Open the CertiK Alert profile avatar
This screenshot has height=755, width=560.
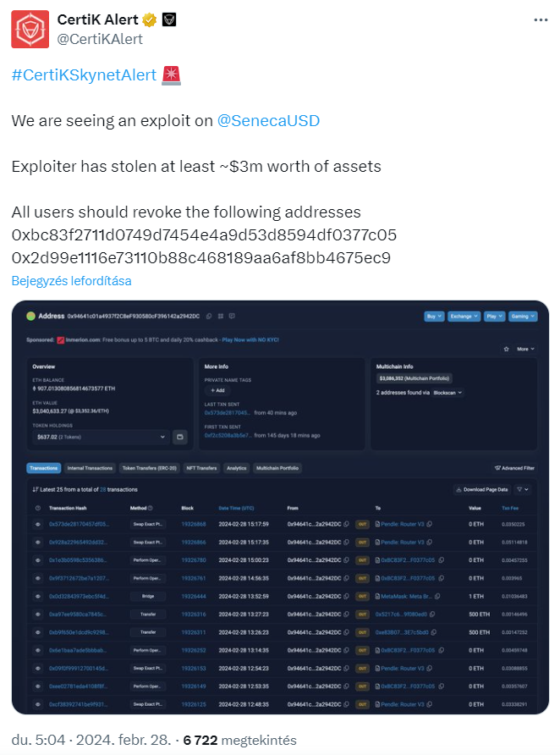pos(30,30)
